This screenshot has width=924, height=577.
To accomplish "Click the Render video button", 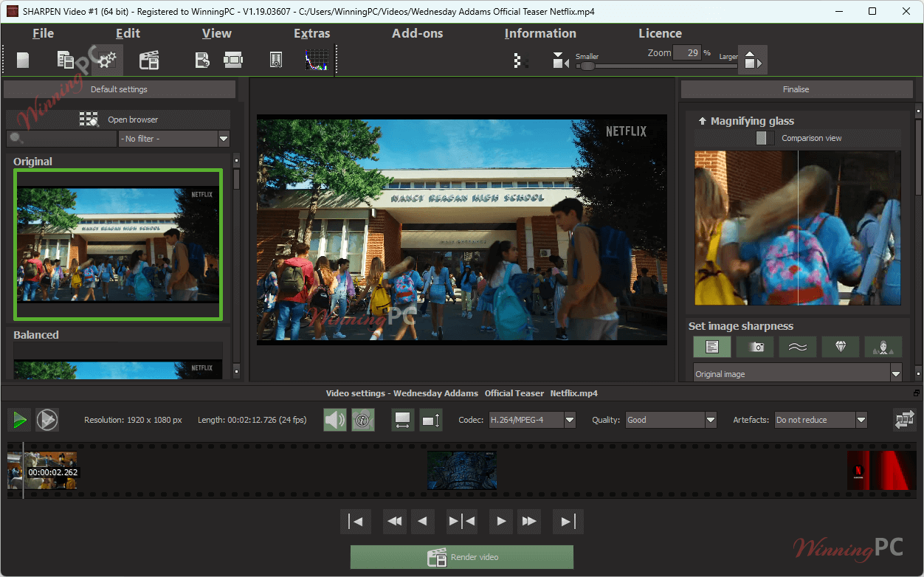I will coord(462,557).
